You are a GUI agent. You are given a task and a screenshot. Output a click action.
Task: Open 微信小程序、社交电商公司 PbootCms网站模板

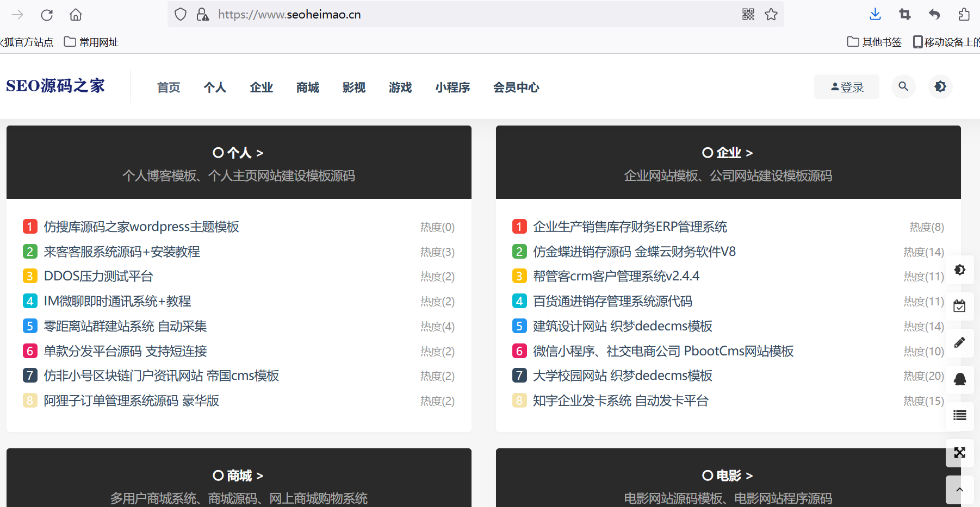click(663, 351)
